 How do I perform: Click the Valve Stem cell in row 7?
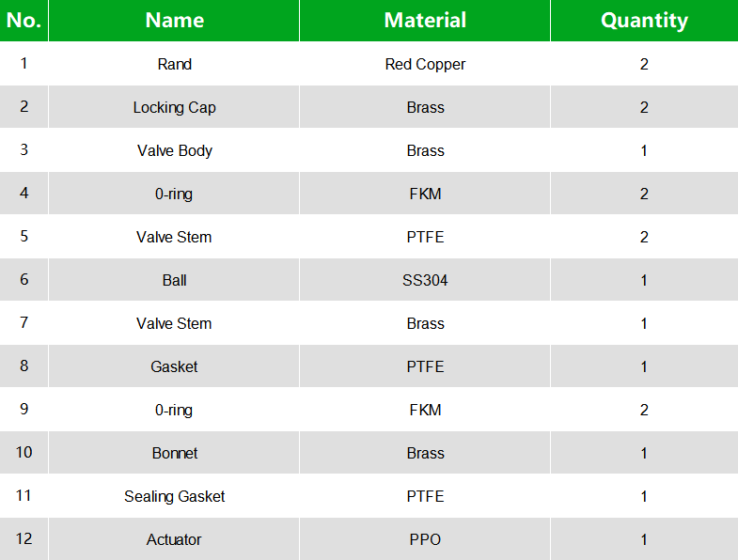(174, 323)
